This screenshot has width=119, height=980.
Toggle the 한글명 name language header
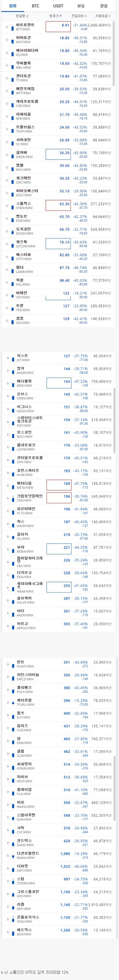click(22, 16)
